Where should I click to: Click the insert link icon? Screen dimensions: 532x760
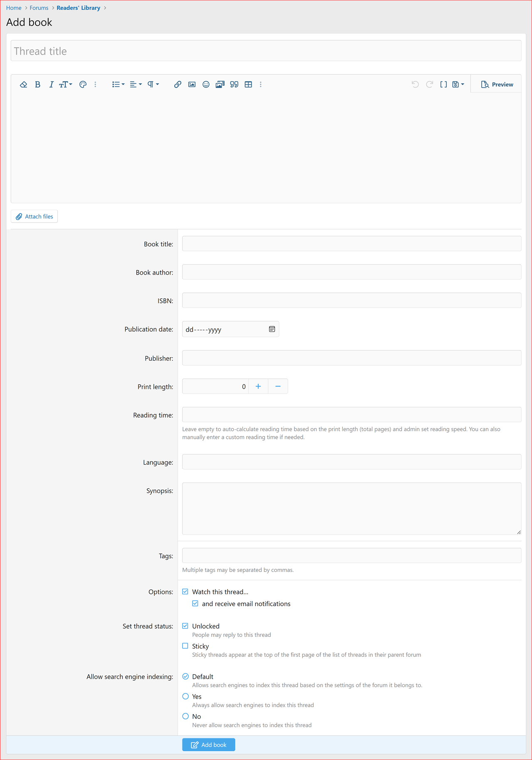[x=178, y=84]
